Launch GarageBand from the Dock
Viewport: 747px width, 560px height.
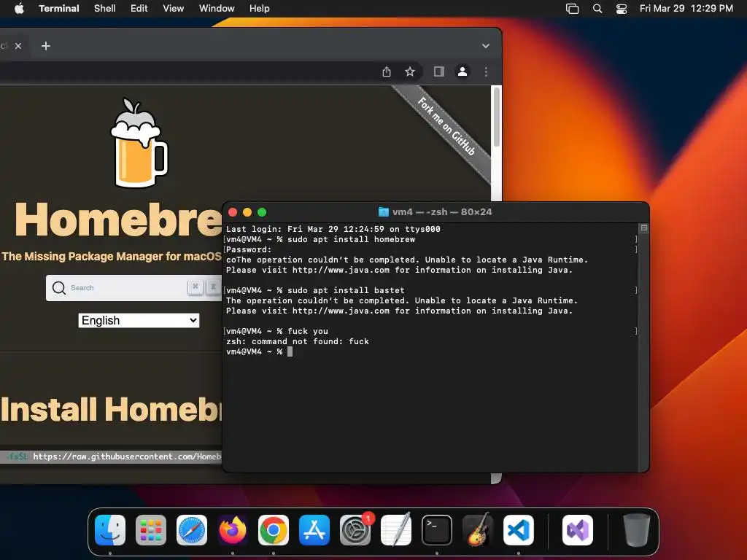coord(478,530)
